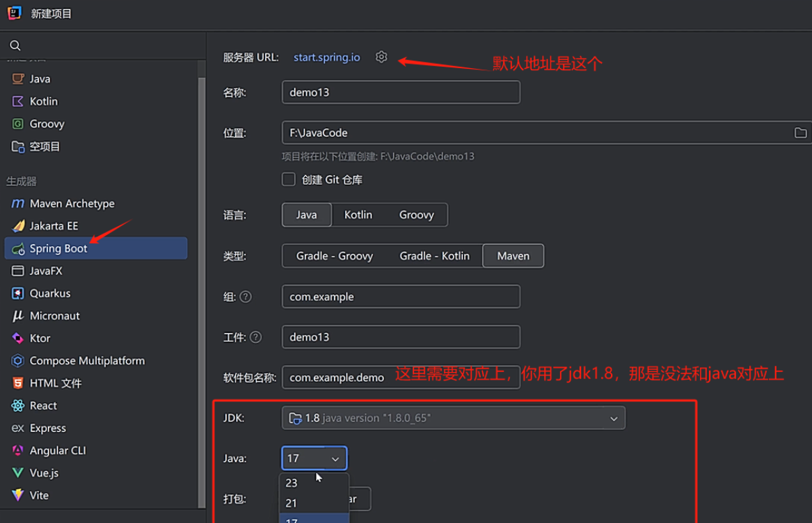Enable the 创建 Git 仓库 checkbox
The height and width of the screenshot is (523, 812).
click(289, 179)
